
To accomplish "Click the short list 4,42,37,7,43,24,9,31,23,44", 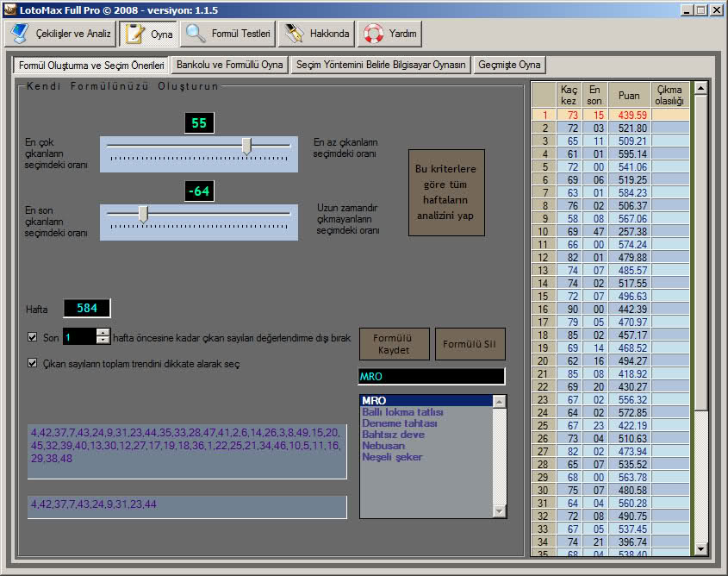I will [187, 507].
